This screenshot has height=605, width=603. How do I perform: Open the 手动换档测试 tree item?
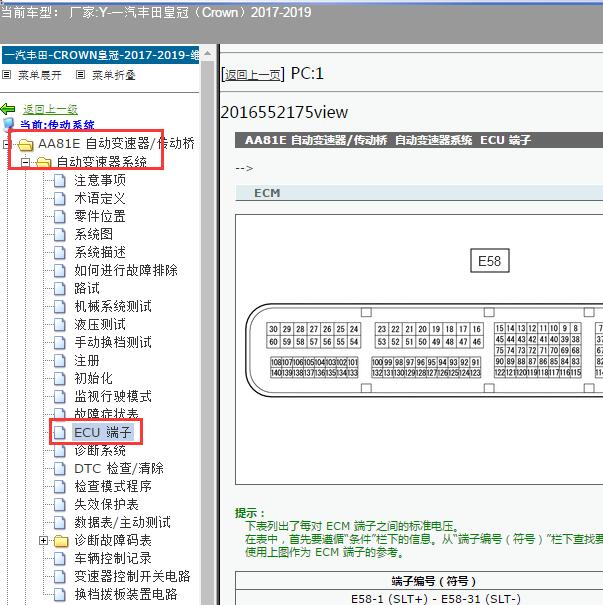pyautogui.click(x=113, y=342)
